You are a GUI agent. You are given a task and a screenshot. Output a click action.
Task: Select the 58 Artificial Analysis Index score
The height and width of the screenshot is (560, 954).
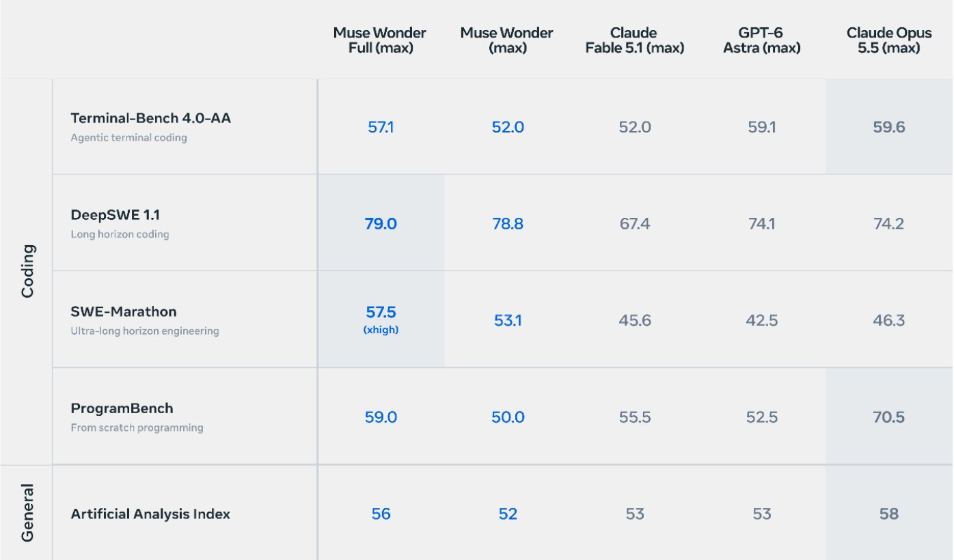pos(889,514)
